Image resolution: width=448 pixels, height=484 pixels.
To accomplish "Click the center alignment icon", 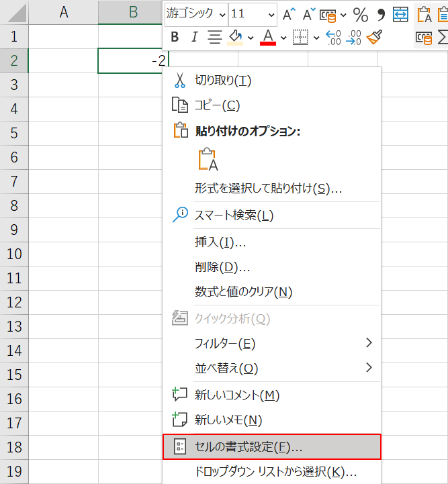I will tap(214, 37).
